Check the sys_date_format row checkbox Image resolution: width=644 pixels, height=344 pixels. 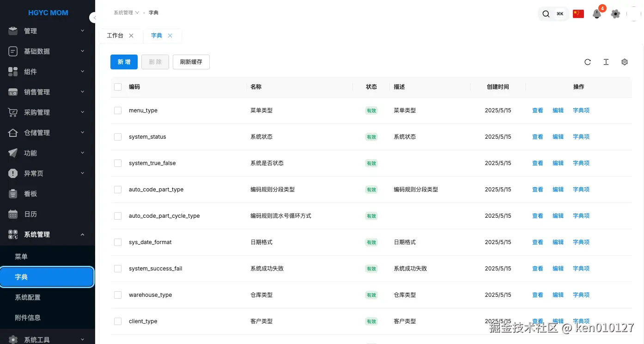[118, 242]
